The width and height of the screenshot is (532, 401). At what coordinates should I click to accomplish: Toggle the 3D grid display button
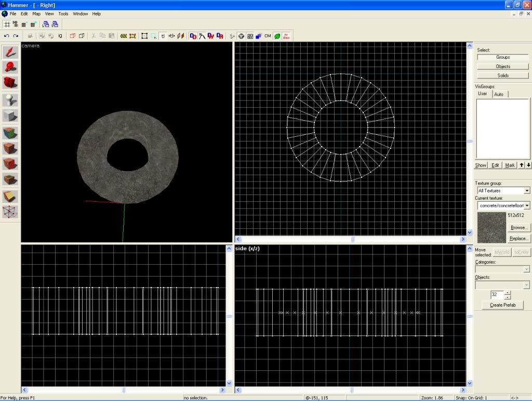(15, 24)
